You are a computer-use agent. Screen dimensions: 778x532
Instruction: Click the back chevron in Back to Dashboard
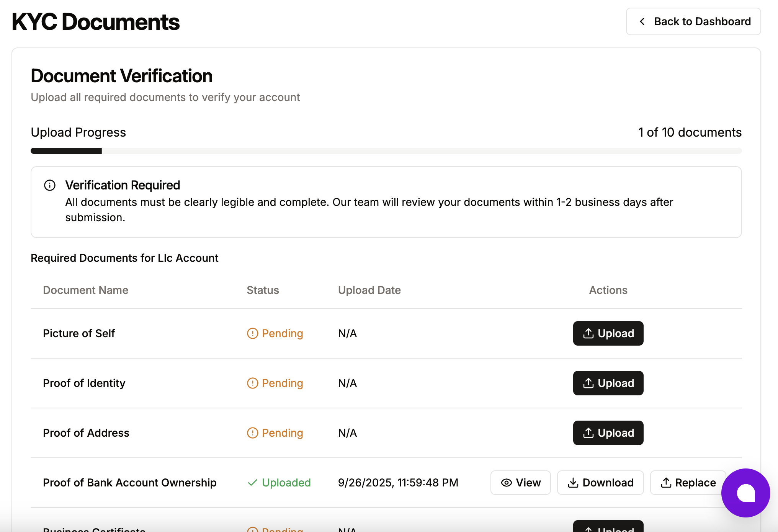642,21
